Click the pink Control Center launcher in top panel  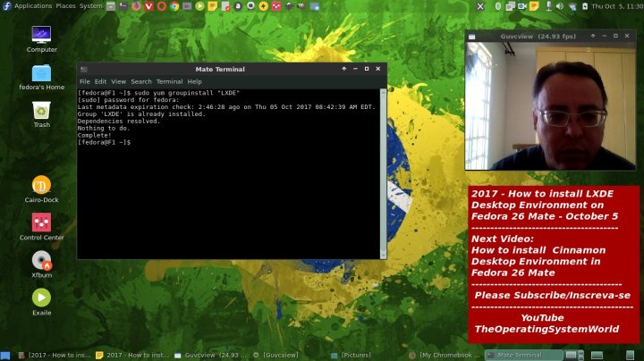(x=276, y=6)
